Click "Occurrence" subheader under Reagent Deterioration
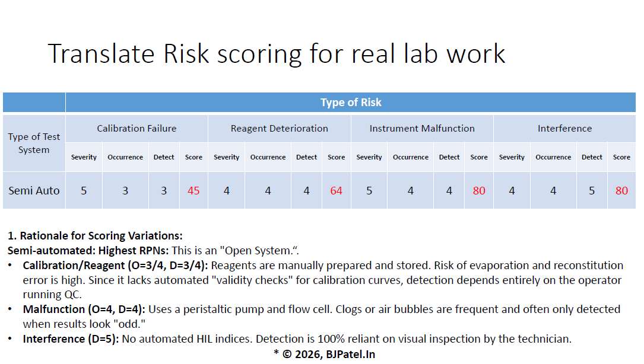This screenshot has height=364, width=644. coord(268,157)
